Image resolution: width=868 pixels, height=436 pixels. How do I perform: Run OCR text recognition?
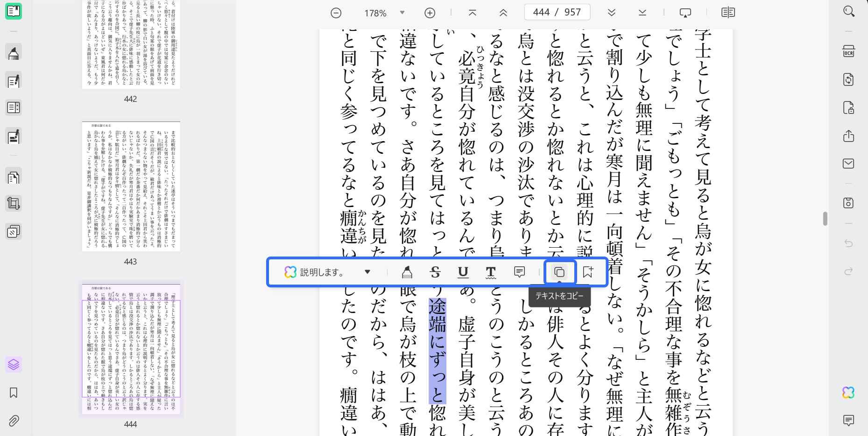click(x=849, y=51)
